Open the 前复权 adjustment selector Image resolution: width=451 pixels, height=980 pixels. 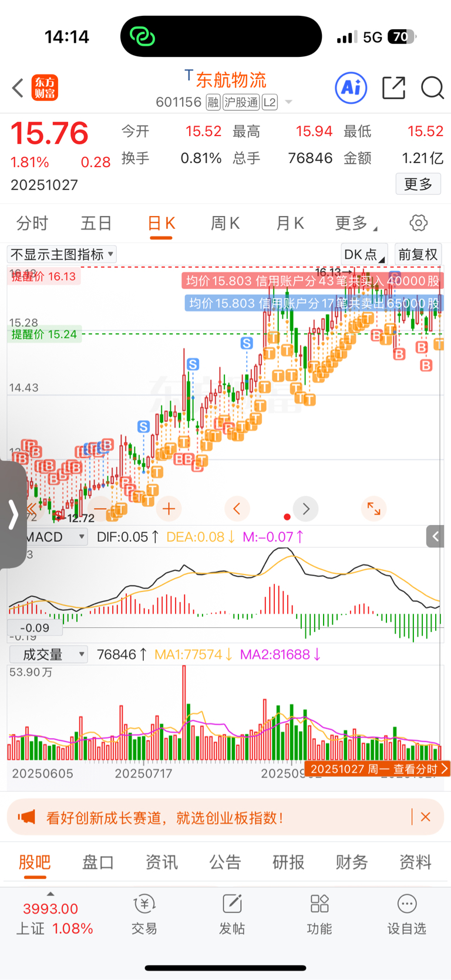[x=418, y=254]
